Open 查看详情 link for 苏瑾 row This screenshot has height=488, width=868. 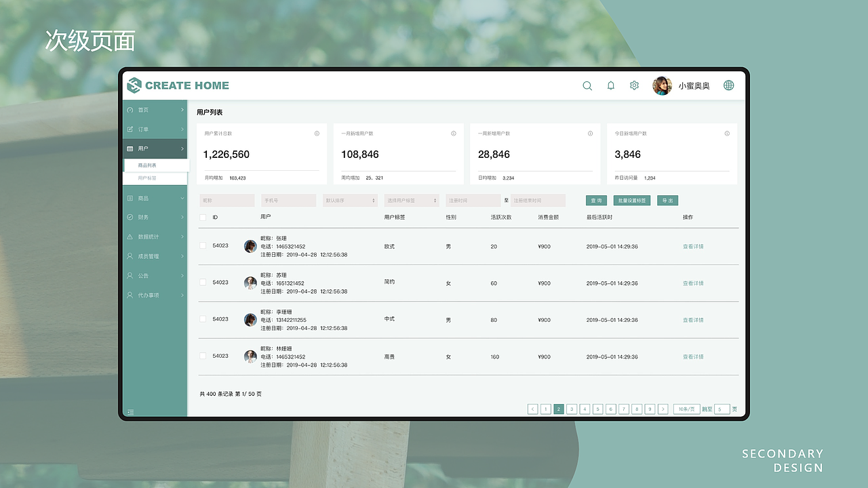tap(693, 283)
